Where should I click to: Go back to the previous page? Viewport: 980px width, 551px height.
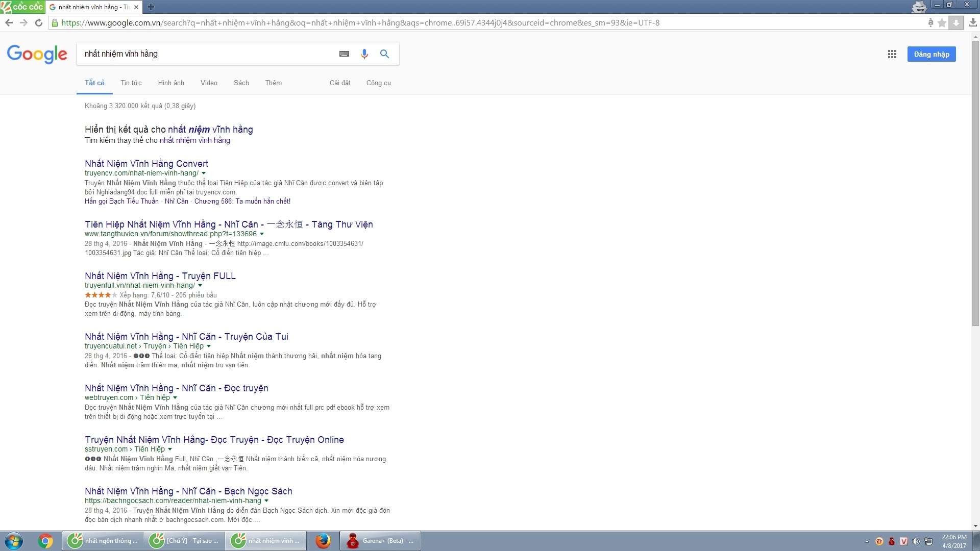(9, 22)
